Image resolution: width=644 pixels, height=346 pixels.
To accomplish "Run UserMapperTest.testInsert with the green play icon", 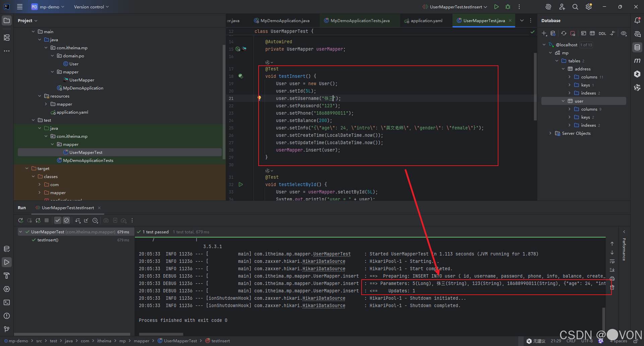I will click(496, 7).
